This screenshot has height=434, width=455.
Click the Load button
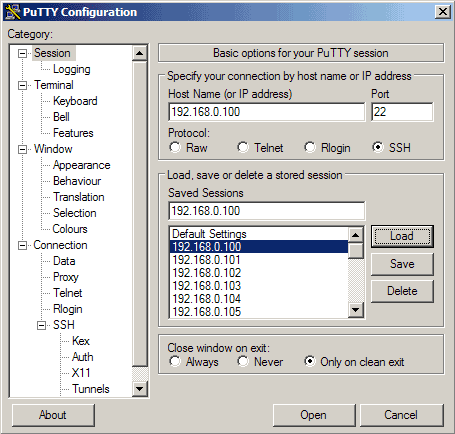[x=402, y=236]
